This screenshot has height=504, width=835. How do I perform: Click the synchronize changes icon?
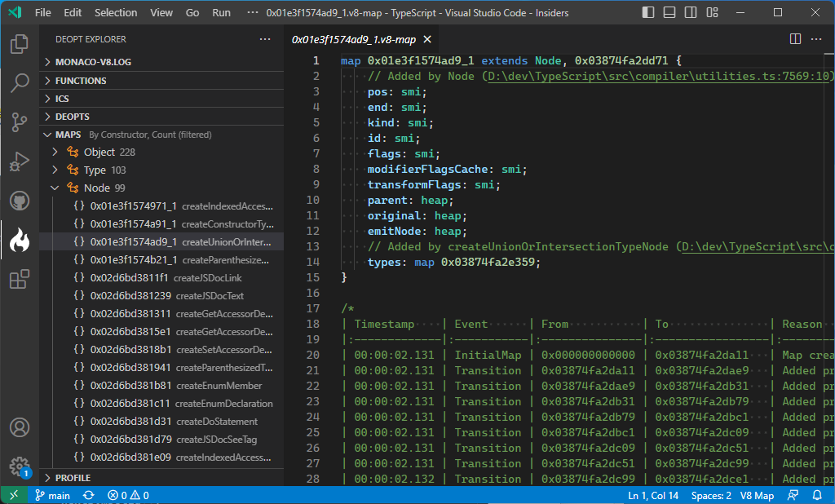point(88,496)
